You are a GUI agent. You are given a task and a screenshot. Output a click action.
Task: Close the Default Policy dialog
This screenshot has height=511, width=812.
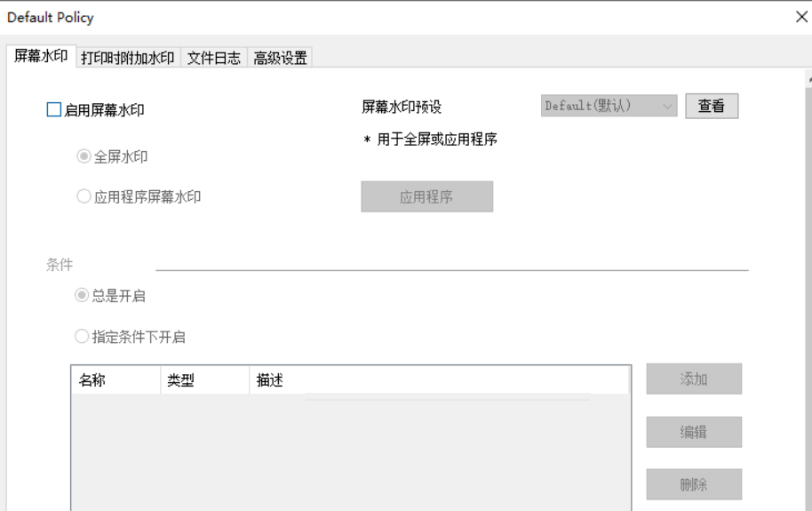[x=801, y=17]
